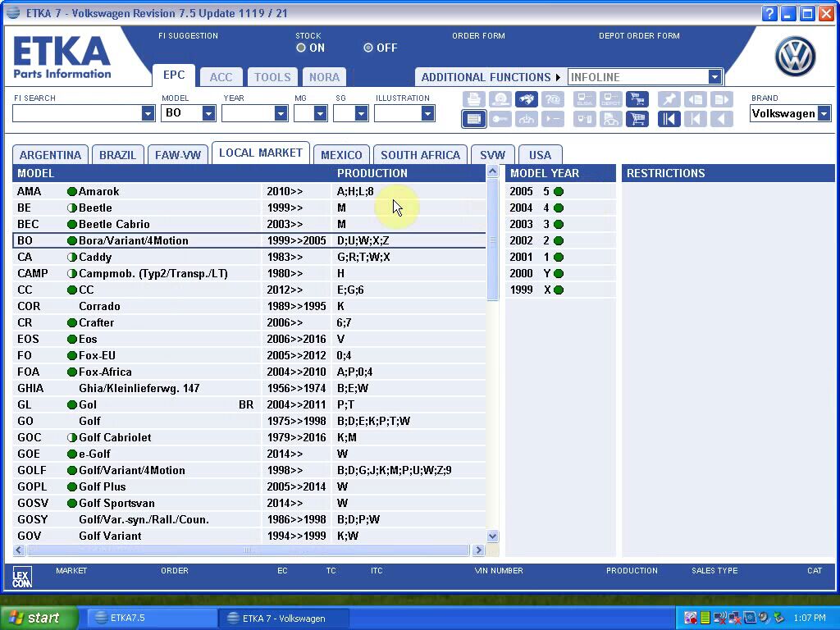Open the MEXICO market tab
This screenshot has height=630, width=840.
click(x=341, y=155)
